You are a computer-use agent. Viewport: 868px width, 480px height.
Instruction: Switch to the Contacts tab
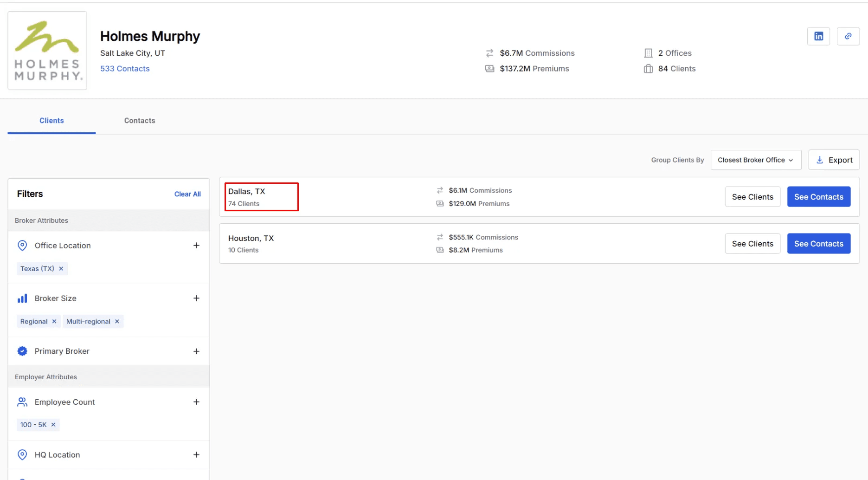pyautogui.click(x=139, y=120)
